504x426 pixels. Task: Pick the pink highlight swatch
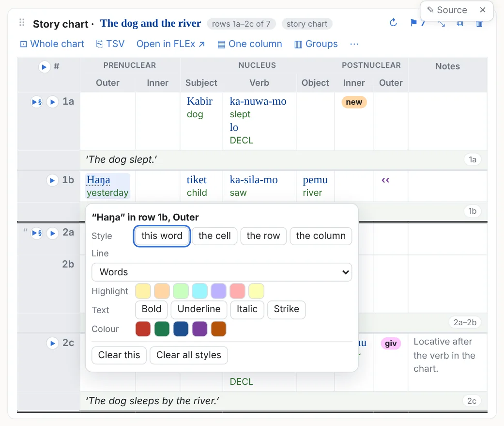point(238,291)
